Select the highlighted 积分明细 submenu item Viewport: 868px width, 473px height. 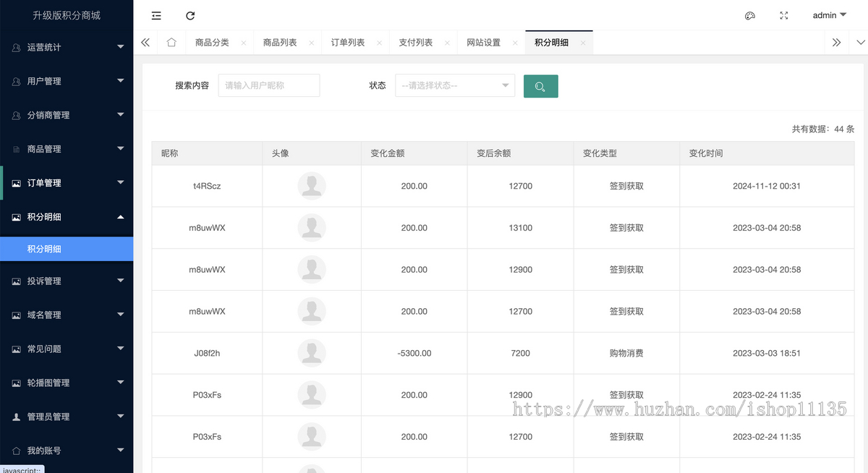(x=67, y=249)
